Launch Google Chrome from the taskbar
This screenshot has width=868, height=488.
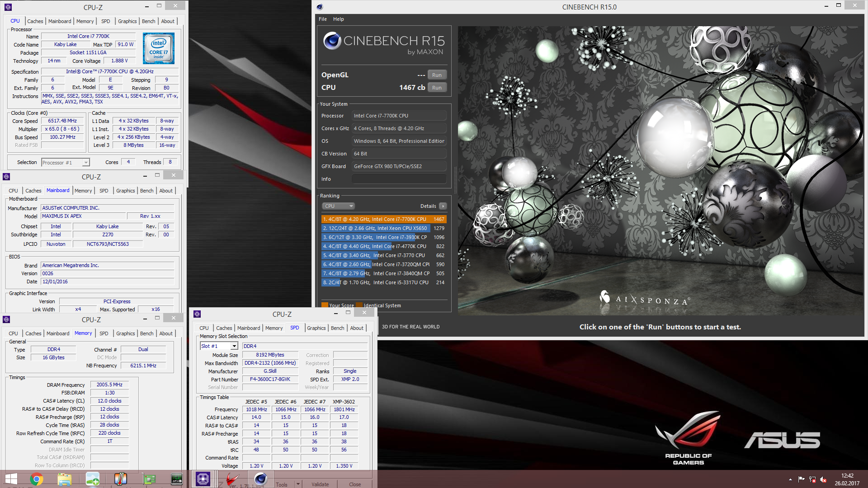[x=37, y=479]
